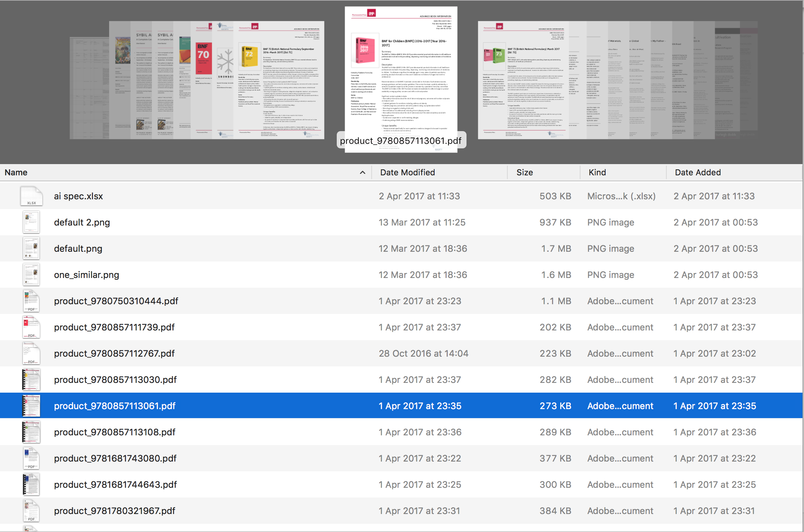Click icon of selected product_9780857113061.pdf
This screenshot has width=804, height=532.
31,406
